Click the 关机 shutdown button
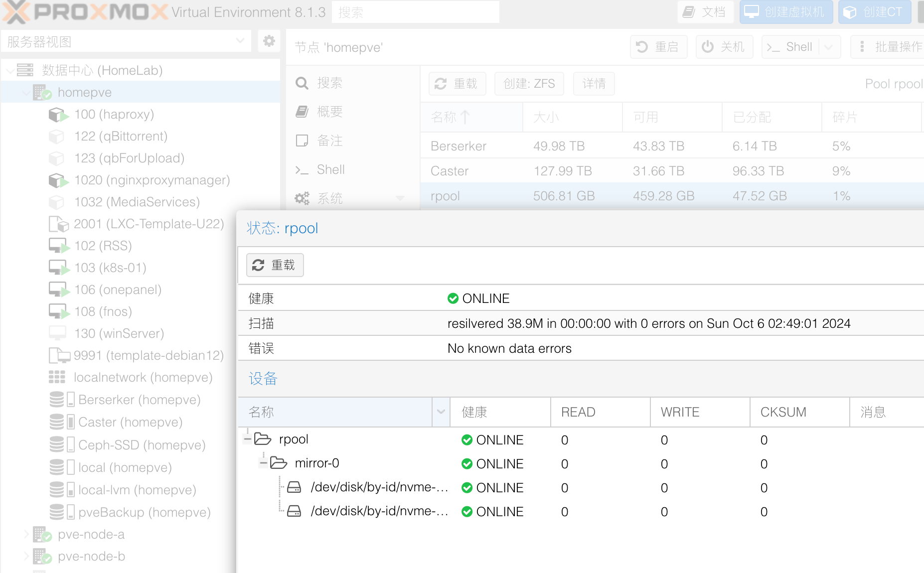 pyautogui.click(x=724, y=47)
